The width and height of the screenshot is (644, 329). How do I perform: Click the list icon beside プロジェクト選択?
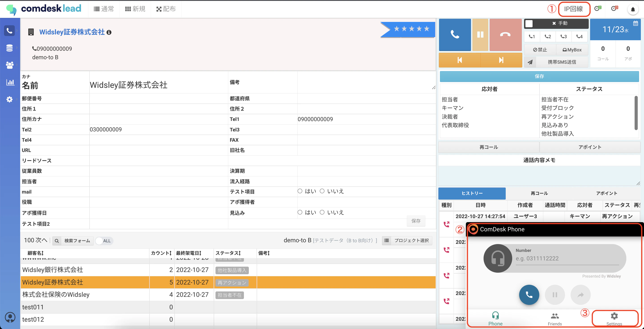point(386,240)
